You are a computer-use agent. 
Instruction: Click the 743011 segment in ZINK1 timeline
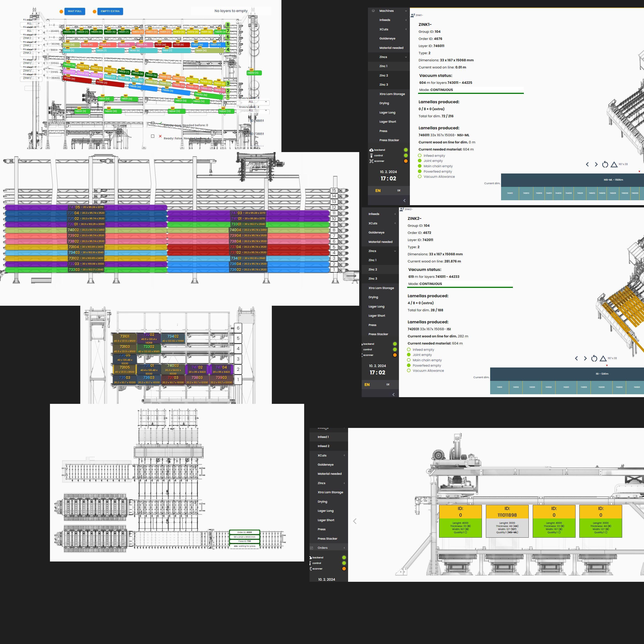pyautogui.click(x=510, y=193)
